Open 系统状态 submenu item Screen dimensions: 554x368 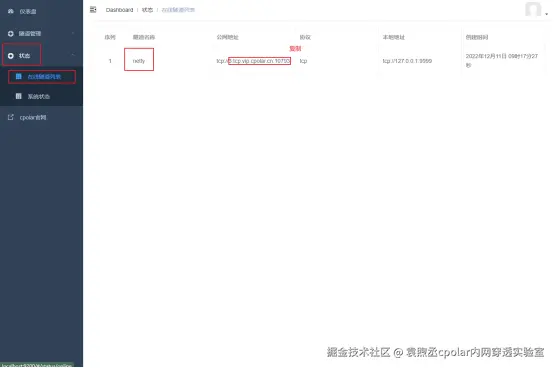pyautogui.click(x=41, y=96)
